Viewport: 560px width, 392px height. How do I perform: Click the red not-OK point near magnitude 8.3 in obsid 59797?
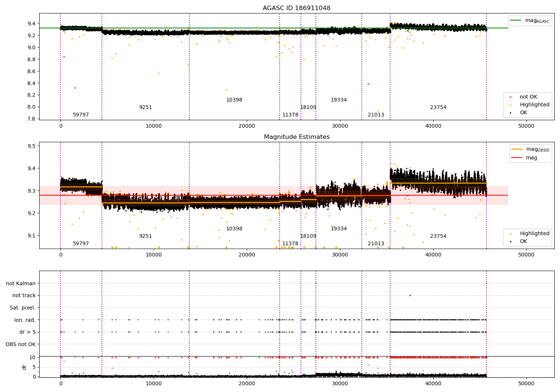(x=75, y=88)
